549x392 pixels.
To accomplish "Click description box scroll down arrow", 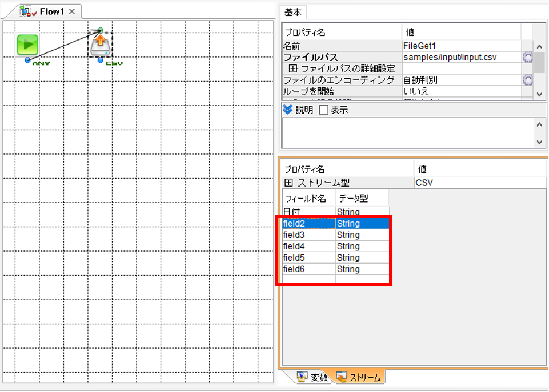I will click(x=539, y=142).
